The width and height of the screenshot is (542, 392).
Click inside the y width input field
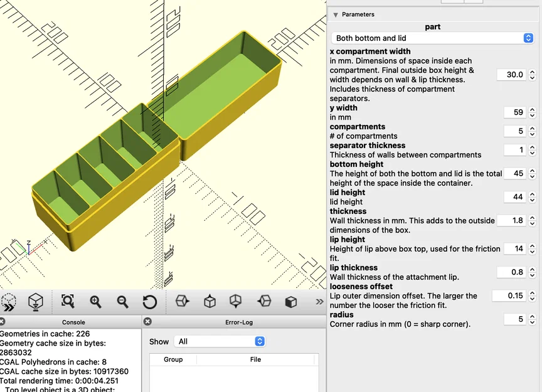(x=516, y=112)
